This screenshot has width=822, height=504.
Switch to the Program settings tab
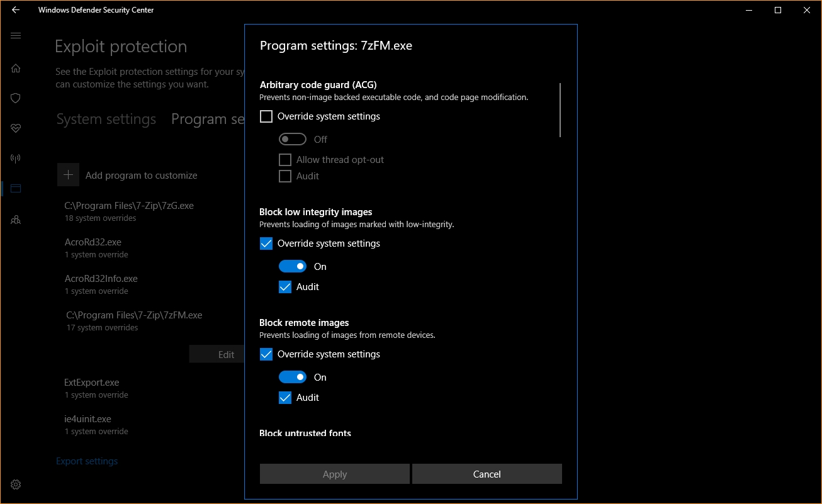coord(208,119)
